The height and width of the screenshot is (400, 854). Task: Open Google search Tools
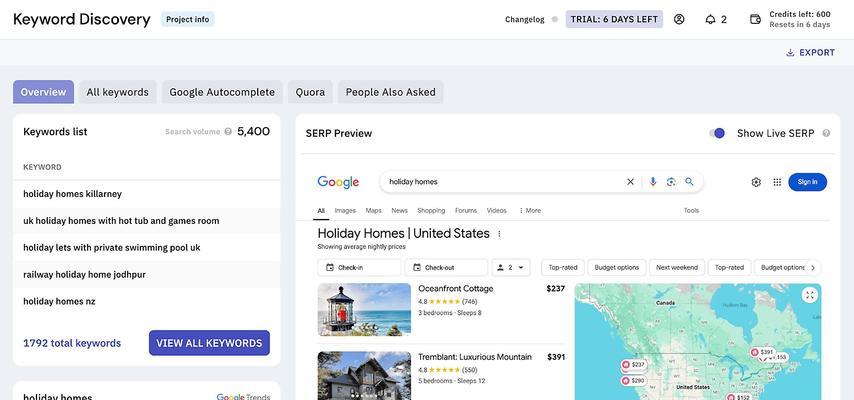coord(691,210)
